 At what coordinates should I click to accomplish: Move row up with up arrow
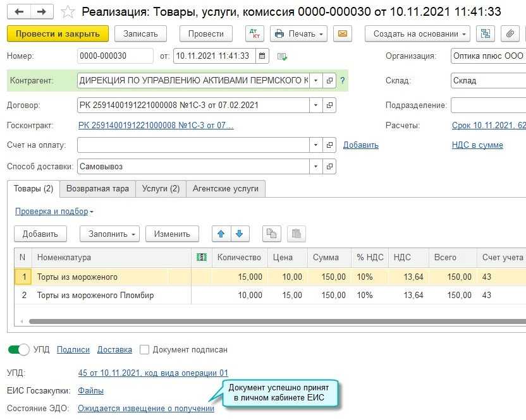pos(221,234)
